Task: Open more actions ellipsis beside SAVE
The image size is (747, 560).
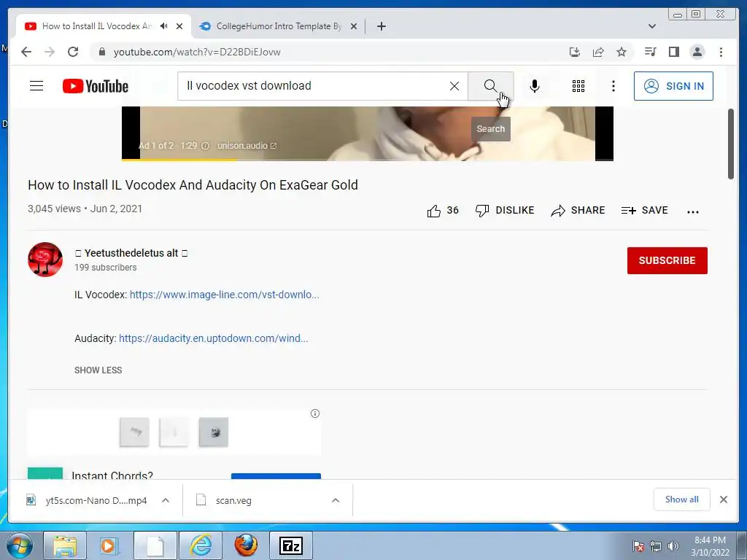Action: 693,212
